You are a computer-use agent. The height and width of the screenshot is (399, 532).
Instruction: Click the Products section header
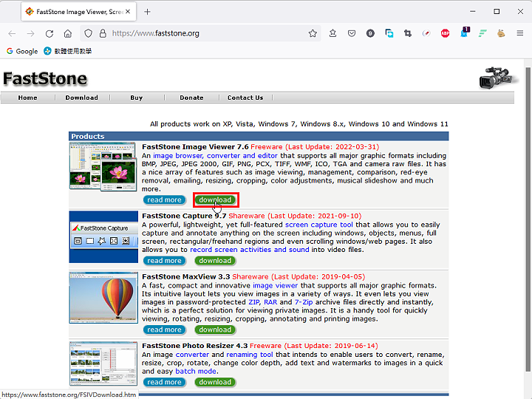259,137
